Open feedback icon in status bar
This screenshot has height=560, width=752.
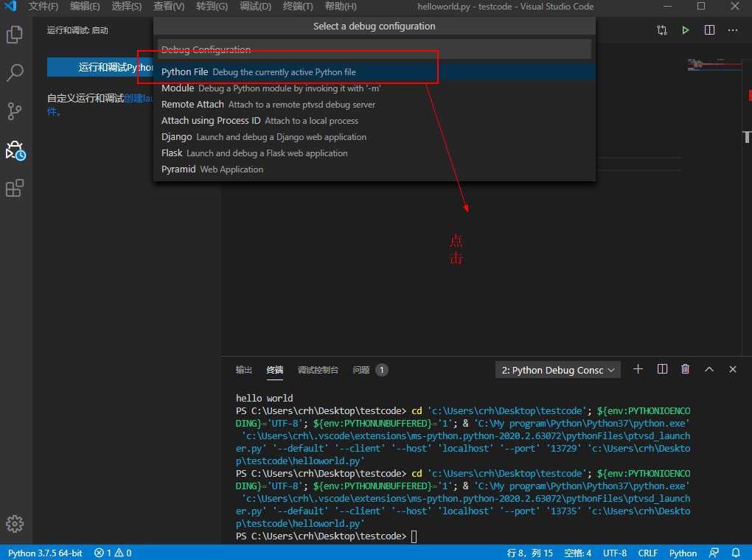tap(714, 553)
